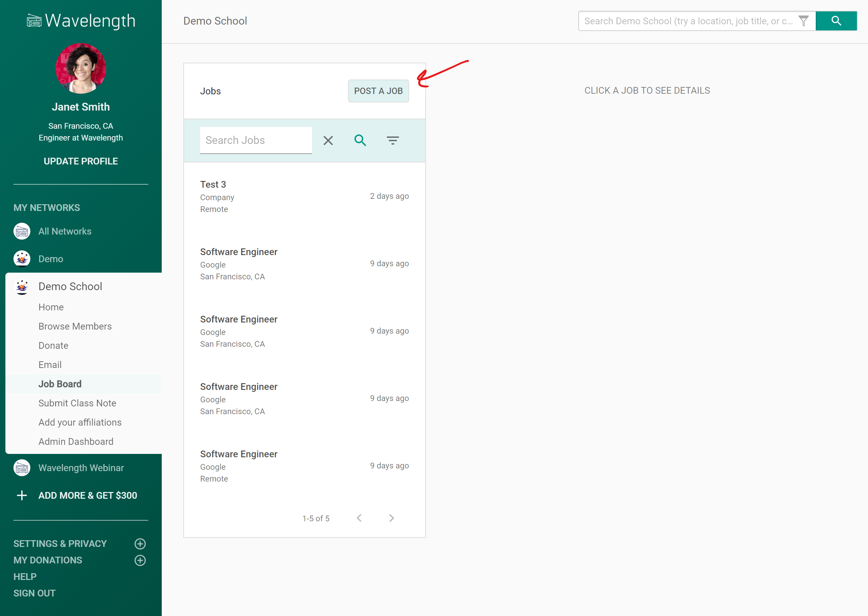Click the Wavelength radio logo icon
Screen dimensions: 868x616
[x=34, y=21]
